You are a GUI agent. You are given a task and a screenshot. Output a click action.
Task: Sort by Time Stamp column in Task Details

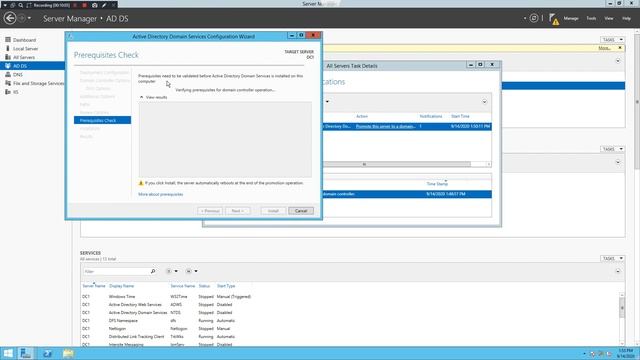pyautogui.click(x=437, y=184)
